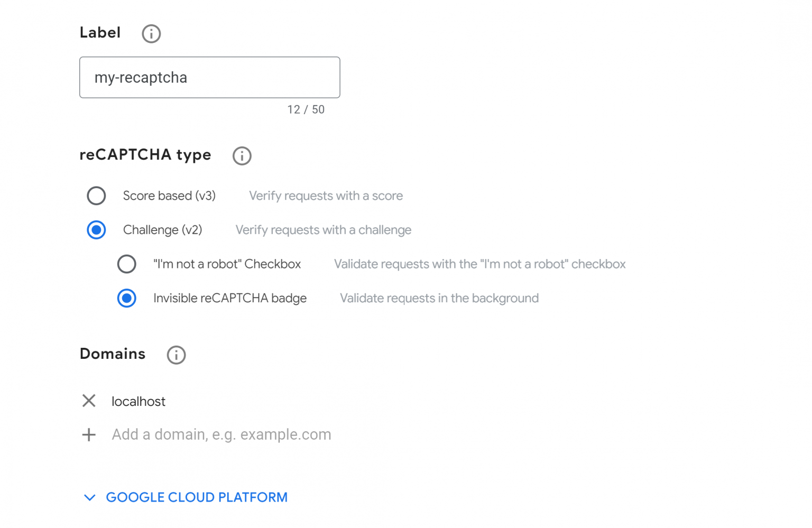
Task: Remove localhost using the X icon
Action: coord(89,401)
